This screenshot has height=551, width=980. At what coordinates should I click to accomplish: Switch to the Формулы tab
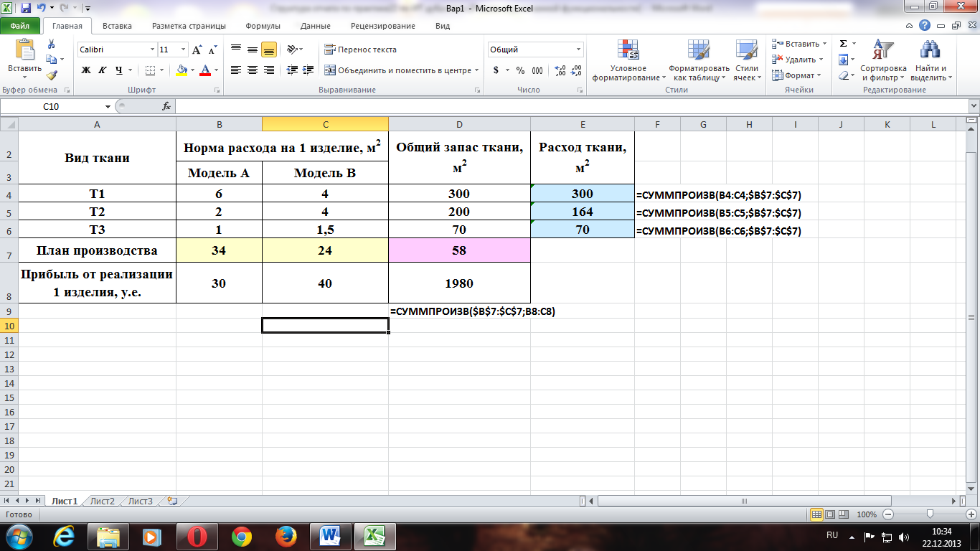[x=263, y=26]
